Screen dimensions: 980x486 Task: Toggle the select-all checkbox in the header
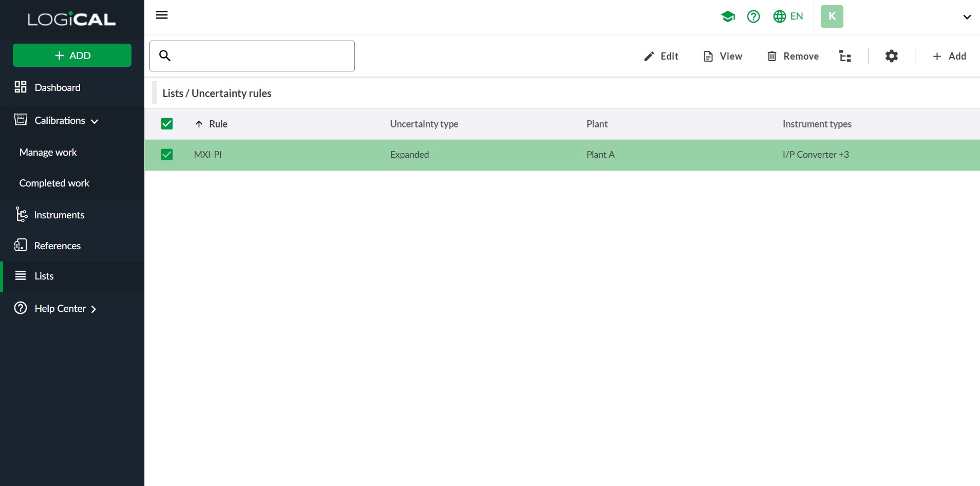point(167,124)
